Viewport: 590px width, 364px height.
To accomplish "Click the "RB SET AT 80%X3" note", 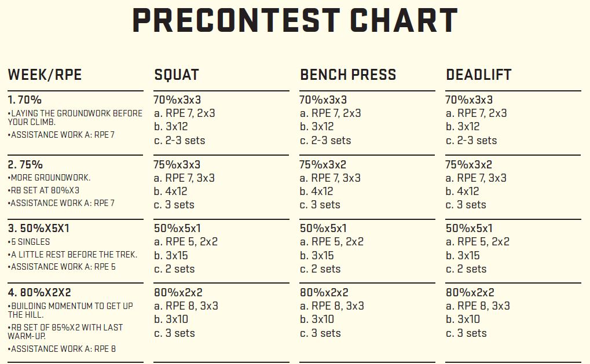I will coord(44,190).
